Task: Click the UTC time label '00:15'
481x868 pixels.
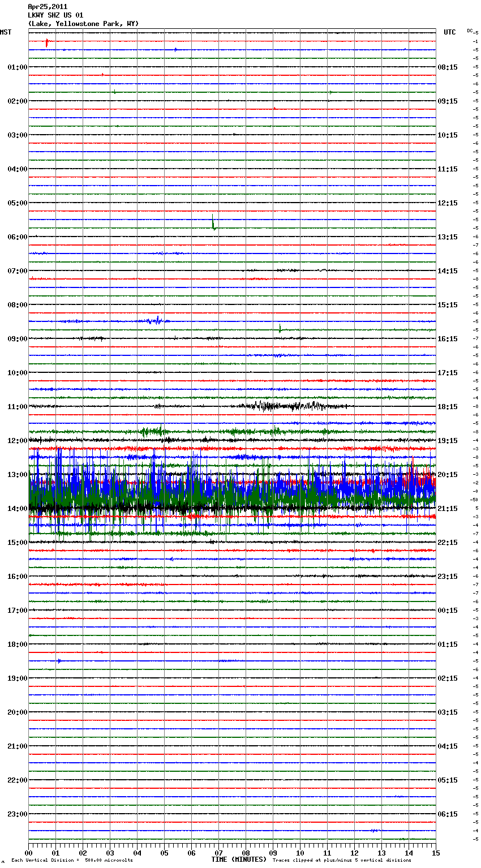Action: coord(448,611)
